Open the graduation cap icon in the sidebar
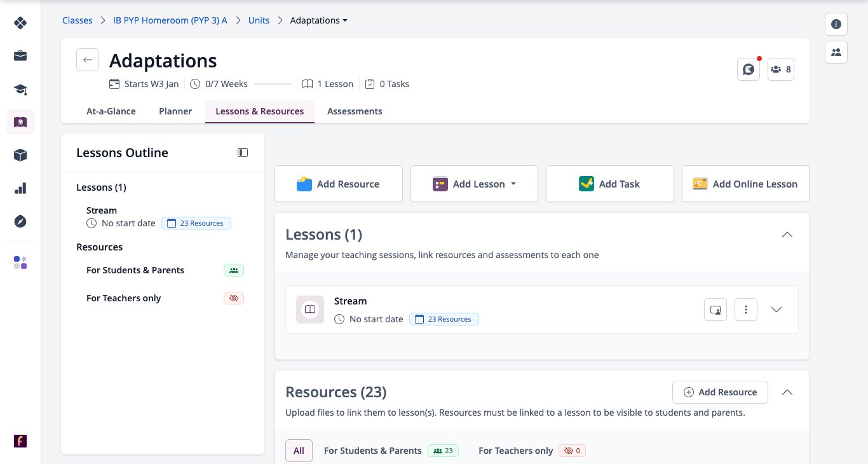868x464 pixels. click(20, 89)
